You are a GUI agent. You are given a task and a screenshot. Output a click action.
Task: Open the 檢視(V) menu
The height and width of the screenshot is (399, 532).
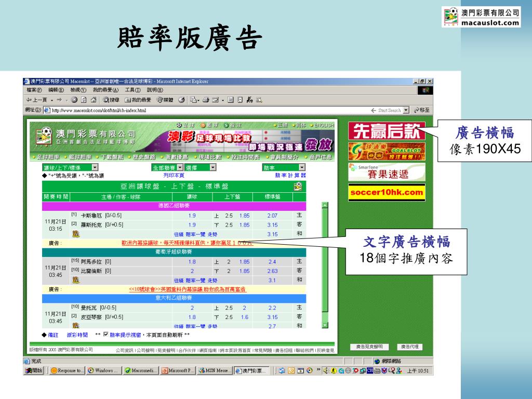78,90
